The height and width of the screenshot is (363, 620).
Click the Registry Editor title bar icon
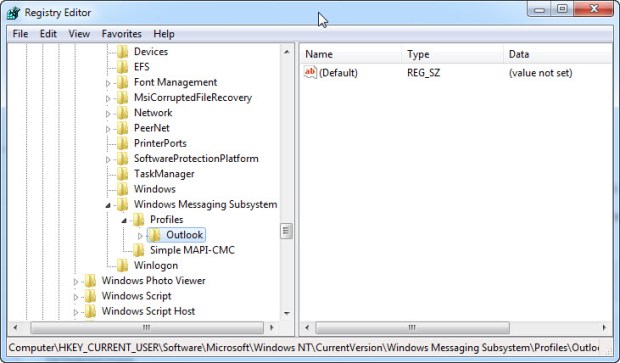coord(13,13)
